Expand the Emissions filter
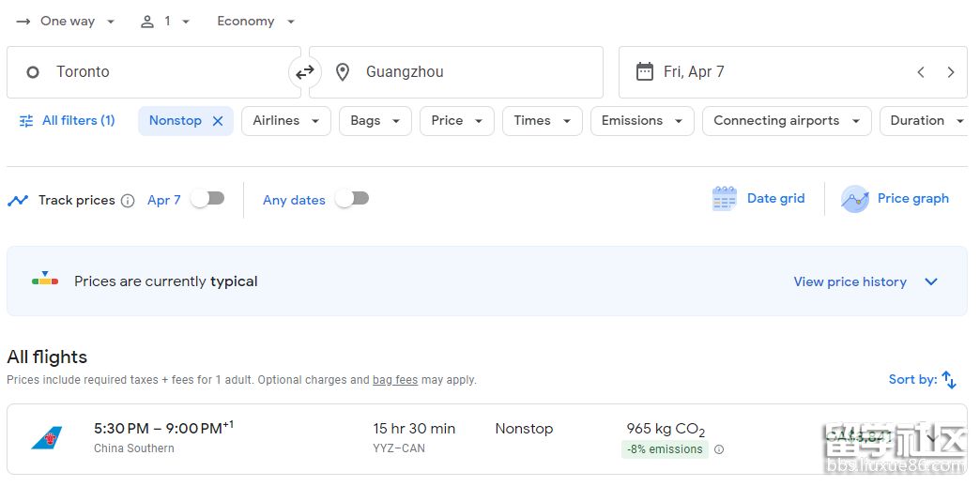This screenshot has width=980, height=486. click(641, 121)
